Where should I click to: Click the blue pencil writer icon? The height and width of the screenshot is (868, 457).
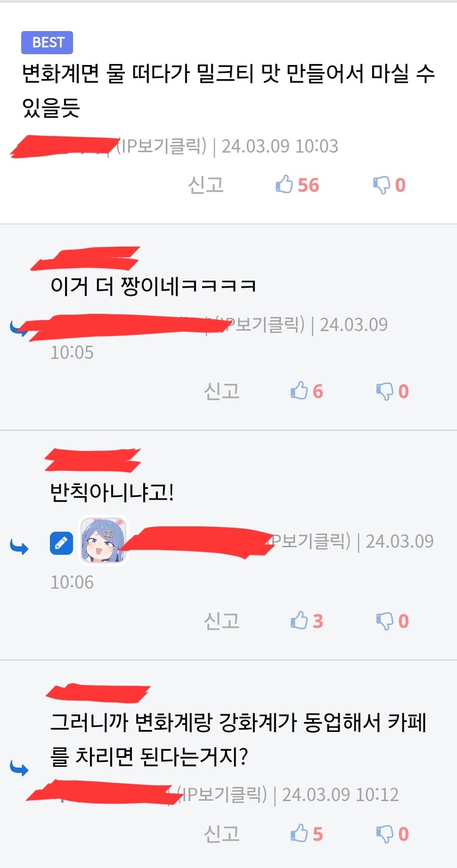(61, 543)
